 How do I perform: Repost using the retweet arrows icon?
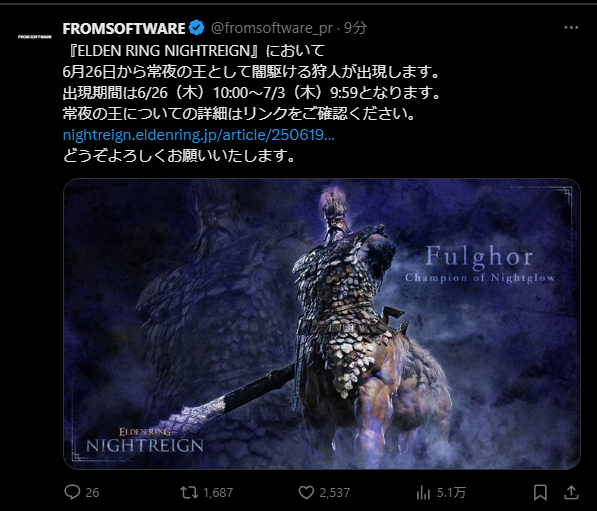pyautogui.click(x=189, y=492)
